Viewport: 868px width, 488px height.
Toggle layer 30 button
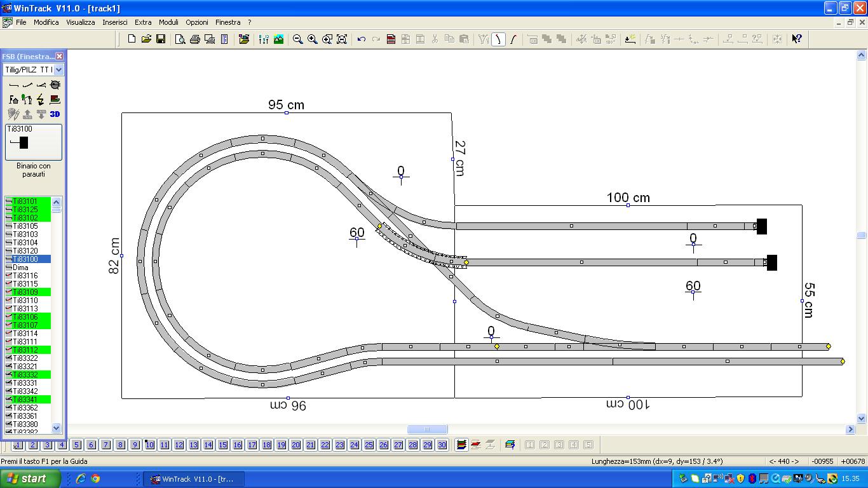coord(442,445)
